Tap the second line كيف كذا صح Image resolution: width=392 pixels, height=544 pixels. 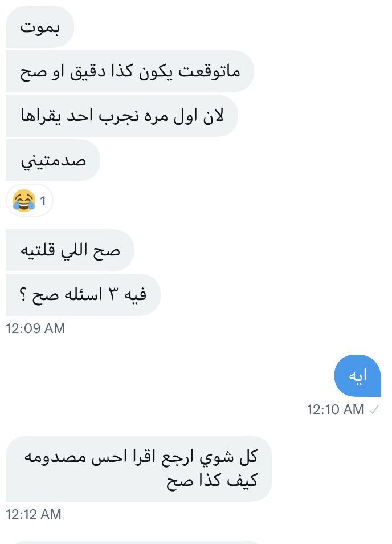(x=212, y=481)
